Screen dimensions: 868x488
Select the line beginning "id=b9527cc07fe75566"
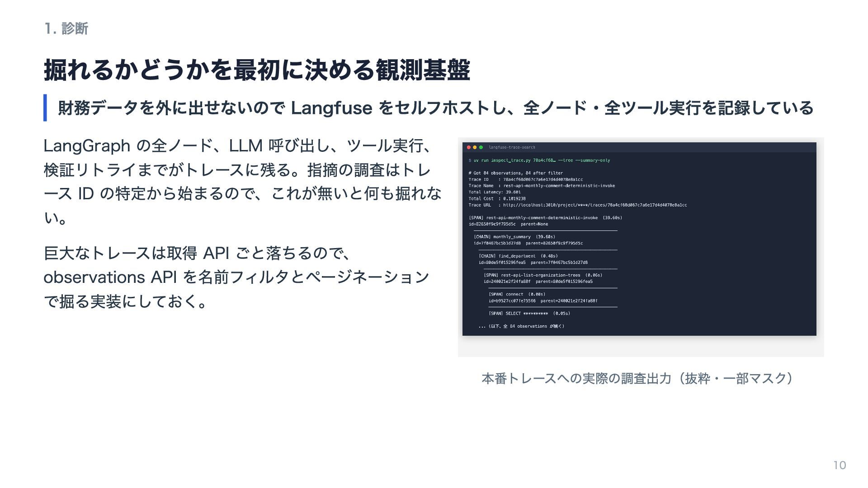click(543, 301)
